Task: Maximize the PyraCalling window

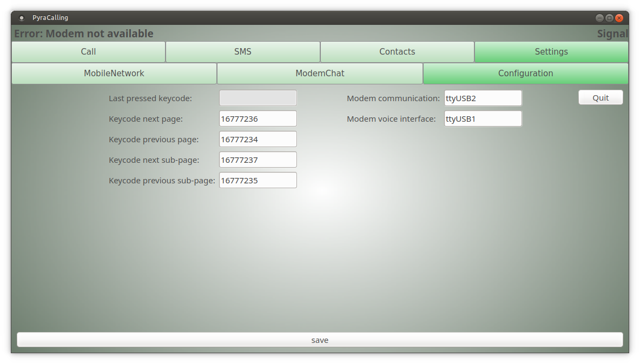Action: (x=609, y=18)
